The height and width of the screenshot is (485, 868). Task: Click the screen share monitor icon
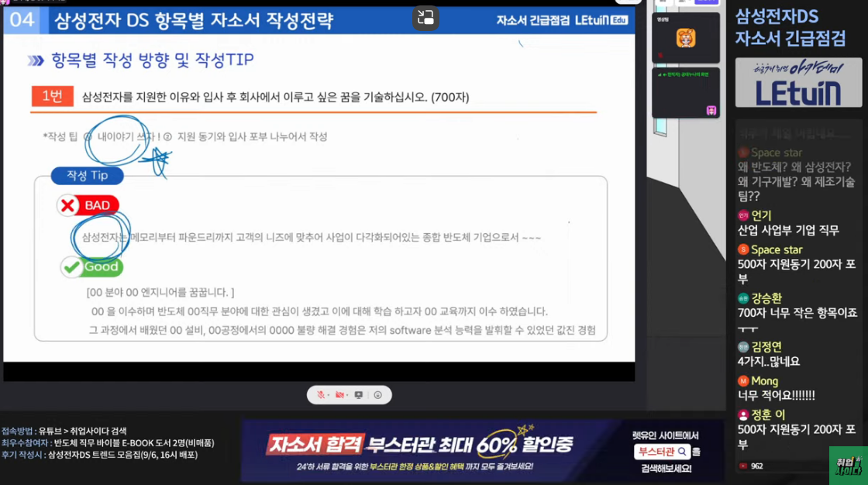[358, 395]
